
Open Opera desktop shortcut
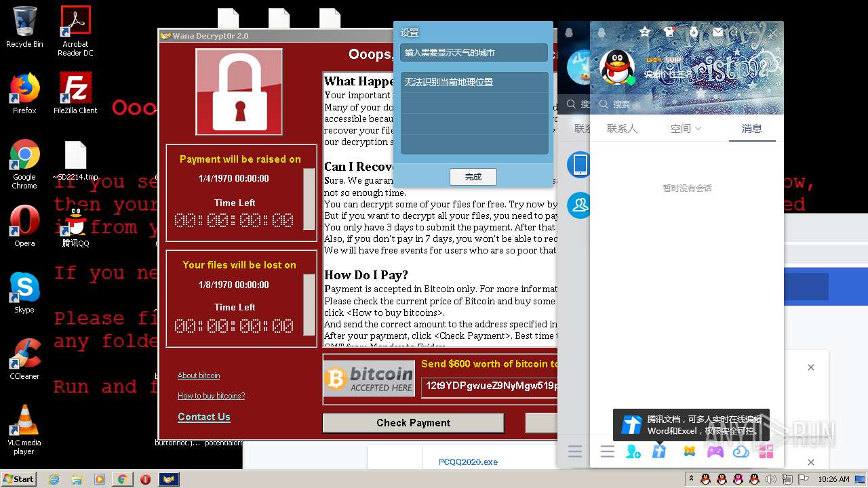[x=24, y=226]
